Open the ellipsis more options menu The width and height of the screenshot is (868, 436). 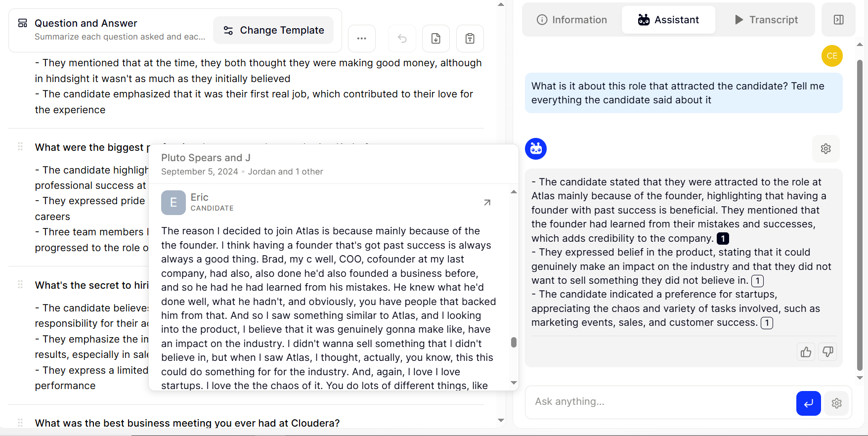pos(361,39)
